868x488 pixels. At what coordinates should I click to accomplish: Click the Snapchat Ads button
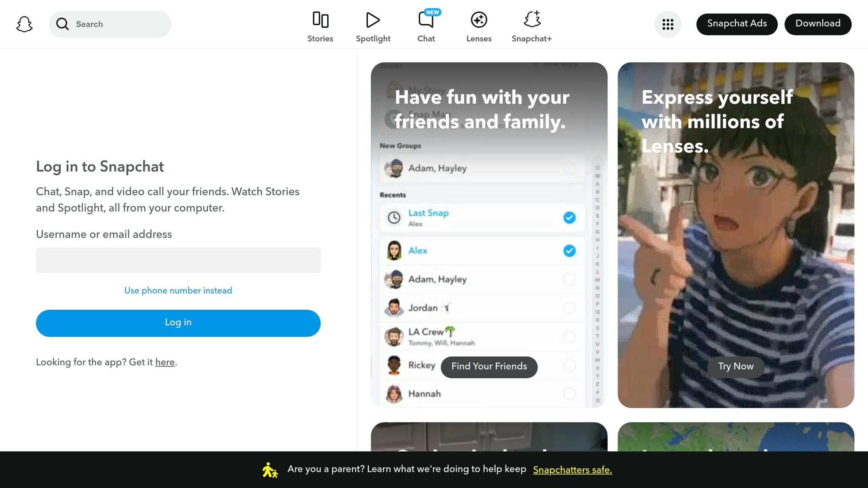[737, 24]
